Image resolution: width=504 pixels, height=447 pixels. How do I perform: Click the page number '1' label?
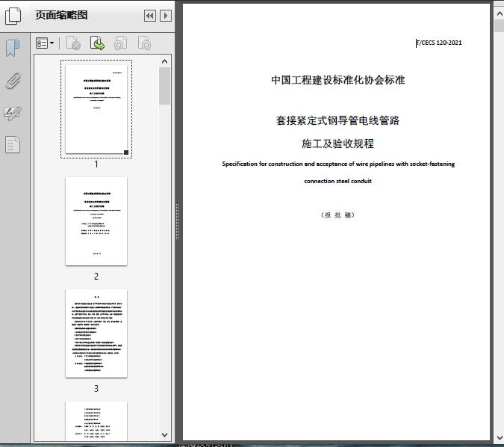(96, 164)
